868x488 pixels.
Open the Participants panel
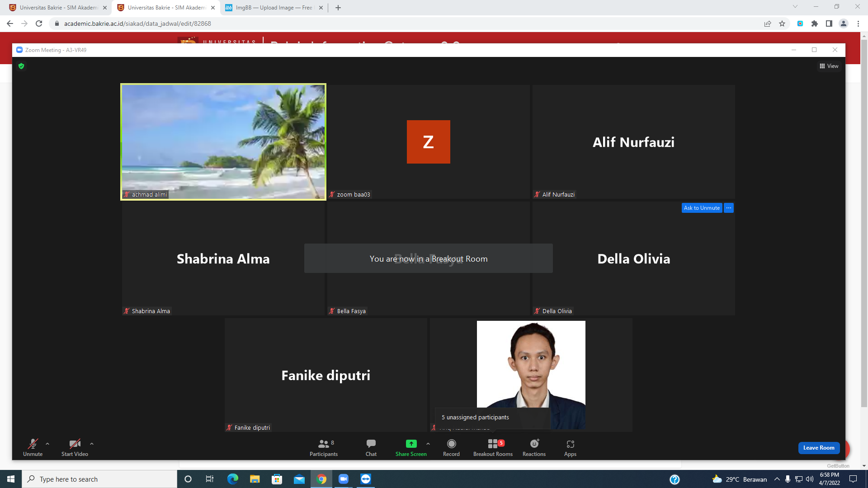(x=324, y=447)
